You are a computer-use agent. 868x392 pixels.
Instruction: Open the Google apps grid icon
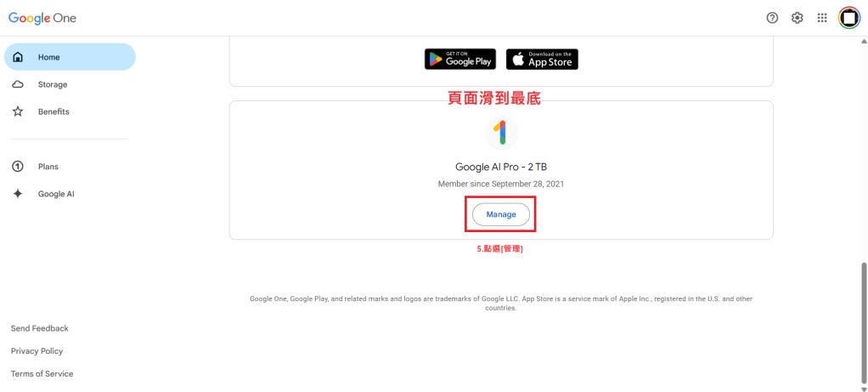pyautogui.click(x=822, y=18)
